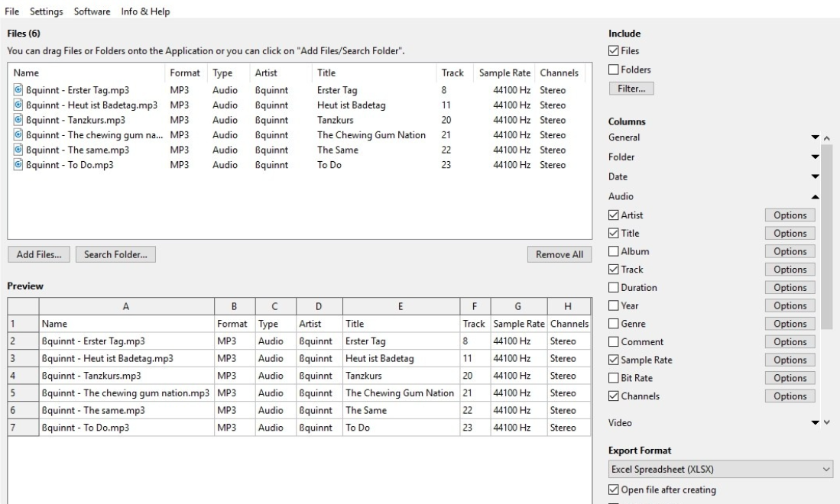
Task: Uncheck the Track column checkbox
Action: 614,270
